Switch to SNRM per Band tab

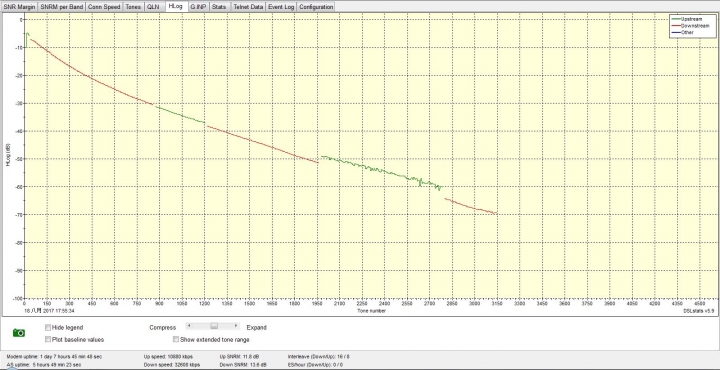coord(62,7)
